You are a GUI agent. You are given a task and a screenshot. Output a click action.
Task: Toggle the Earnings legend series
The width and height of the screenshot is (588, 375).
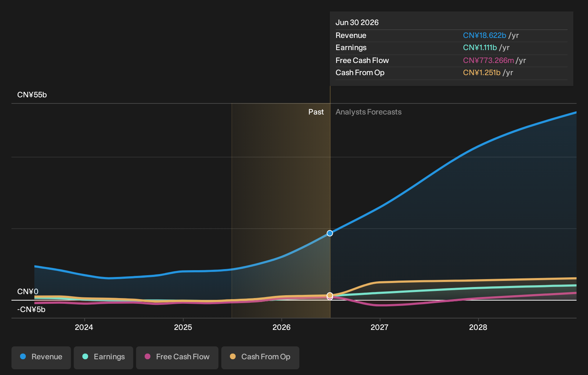click(103, 357)
